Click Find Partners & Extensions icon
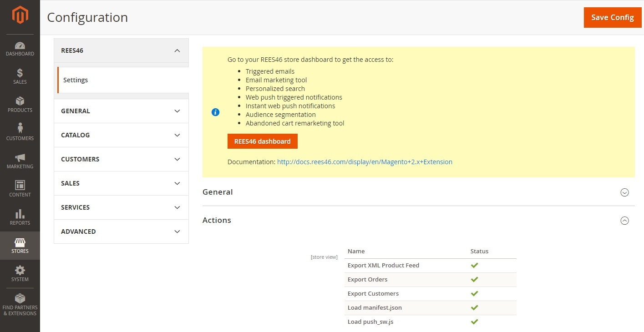The image size is (644, 332). [x=20, y=302]
